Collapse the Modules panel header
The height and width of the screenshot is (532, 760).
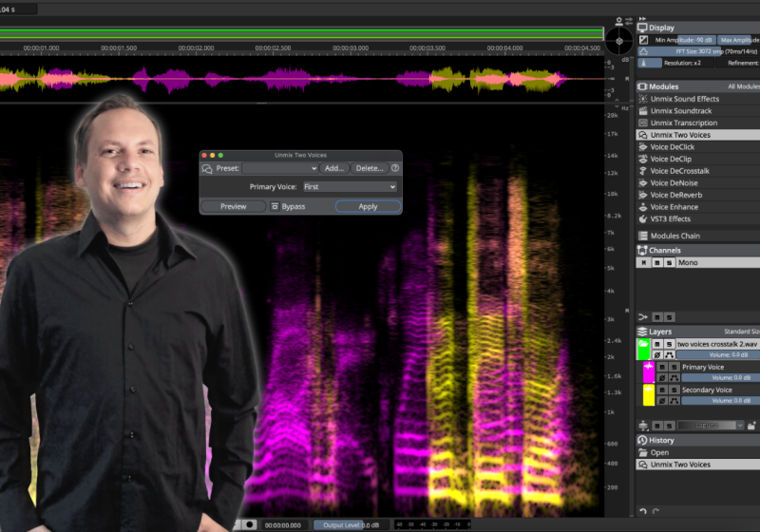pyautogui.click(x=698, y=86)
